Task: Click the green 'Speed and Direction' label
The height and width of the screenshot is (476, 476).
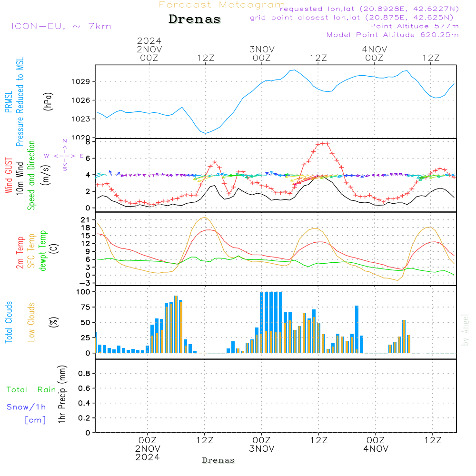Action: tap(31, 175)
